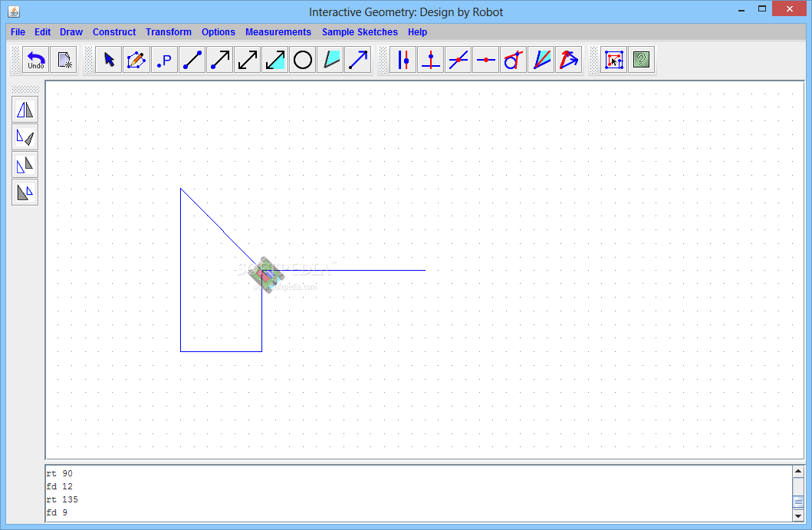Image resolution: width=812 pixels, height=530 pixels.
Task: Select the half-plane cyan line tool
Action: (x=275, y=60)
